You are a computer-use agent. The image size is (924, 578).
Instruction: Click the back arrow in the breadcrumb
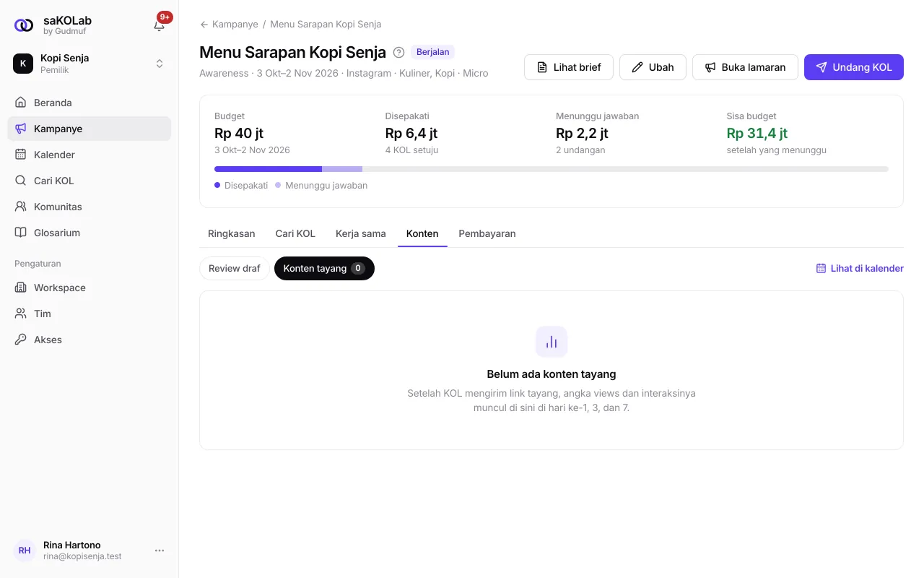(x=204, y=25)
